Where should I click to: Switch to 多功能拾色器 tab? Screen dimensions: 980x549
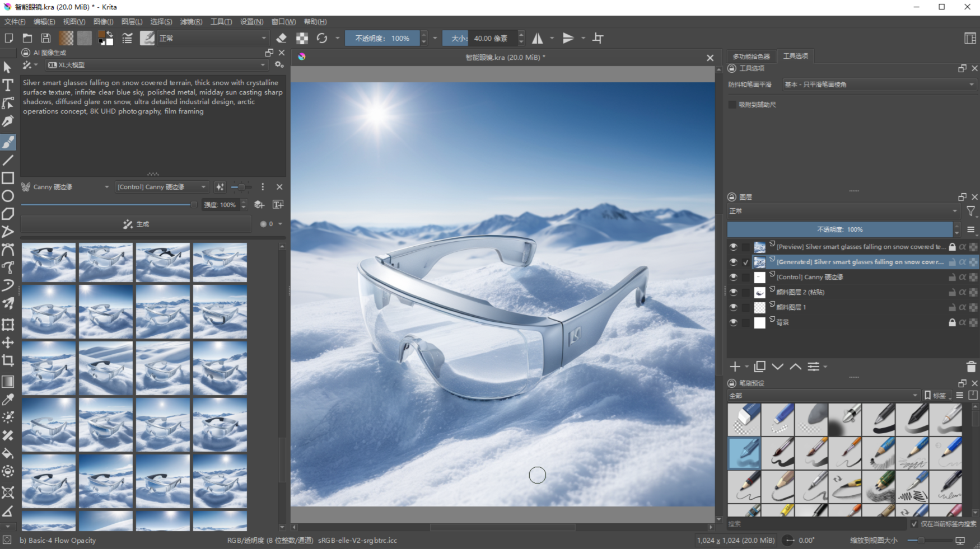point(751,57)
